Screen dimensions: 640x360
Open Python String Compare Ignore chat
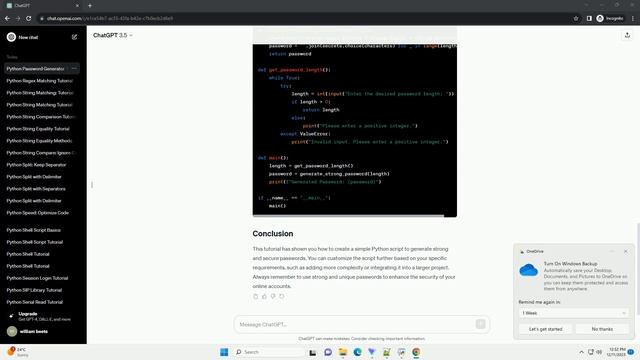[41, 153]
